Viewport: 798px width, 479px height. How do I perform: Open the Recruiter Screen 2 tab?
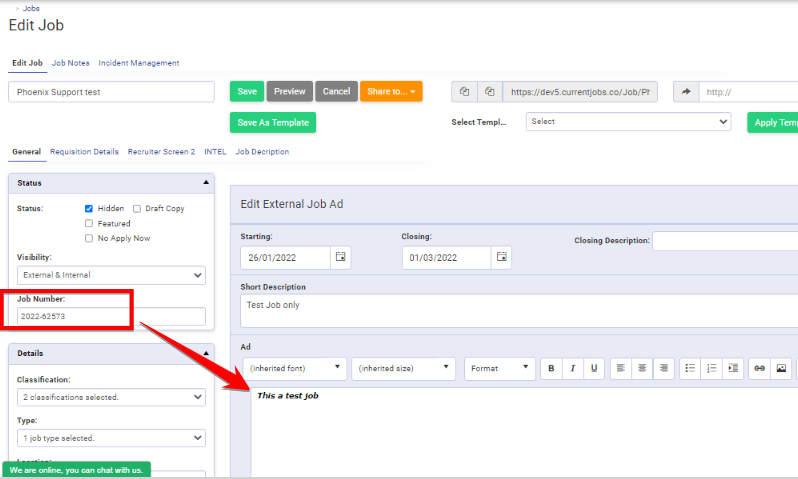(x=161, y=152)
